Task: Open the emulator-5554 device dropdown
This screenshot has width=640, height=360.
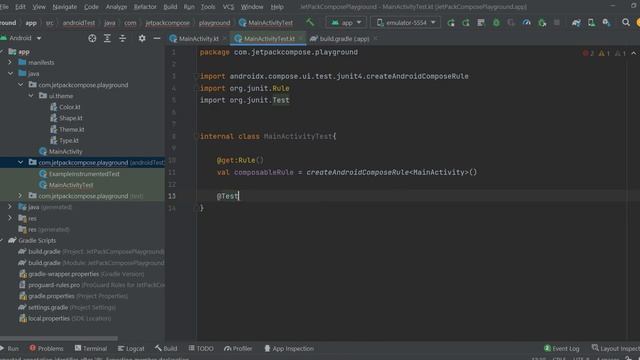Action: [x=406, y=22]
